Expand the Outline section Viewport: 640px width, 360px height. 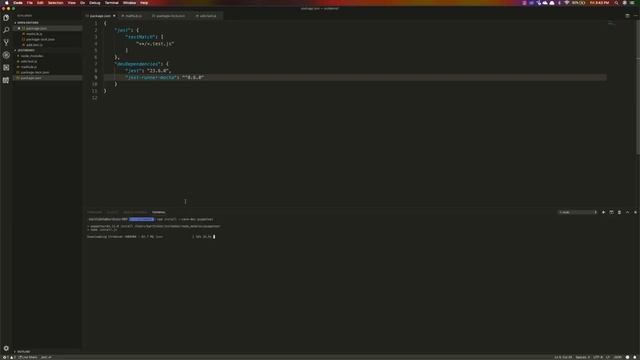[23, 351]
